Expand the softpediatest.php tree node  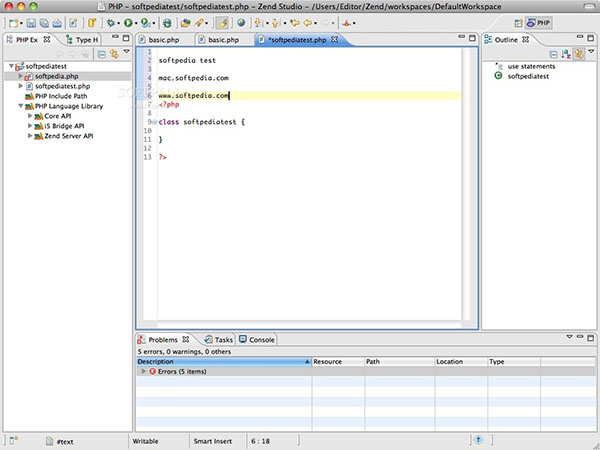pyautogui.click(x=21, y=86)
